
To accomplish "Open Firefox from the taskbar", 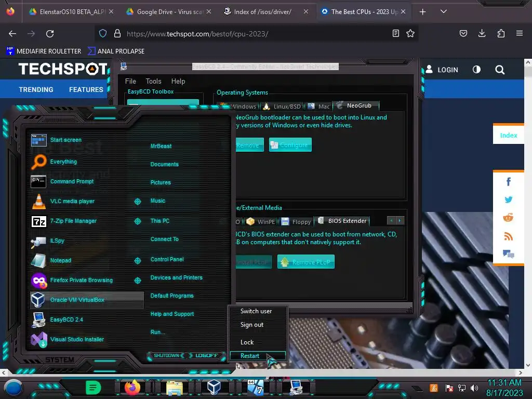I will coord(132,387).
